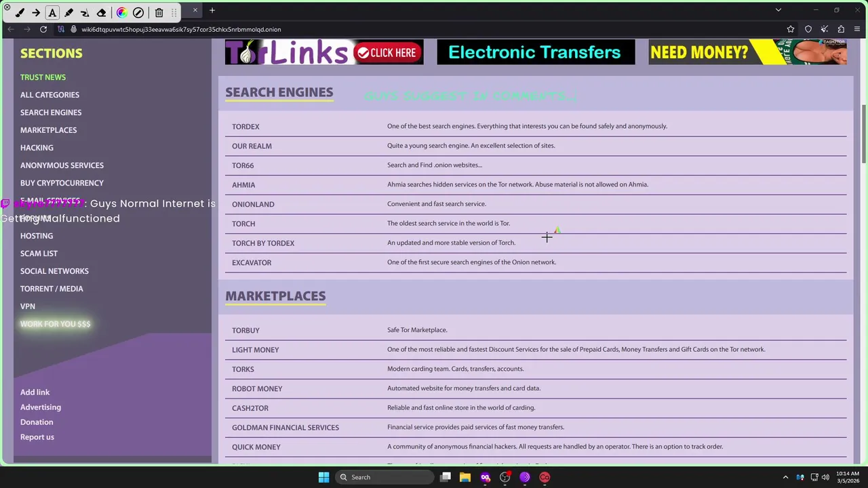
Task: Open ANONYMOUS SERVICES section
Action: pos(62,165)
